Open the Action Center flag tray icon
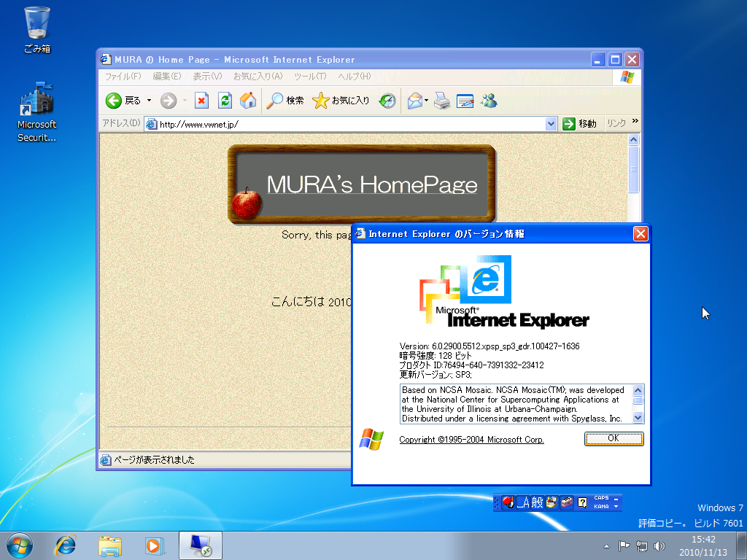747x560 pixels. pos(624,546)
